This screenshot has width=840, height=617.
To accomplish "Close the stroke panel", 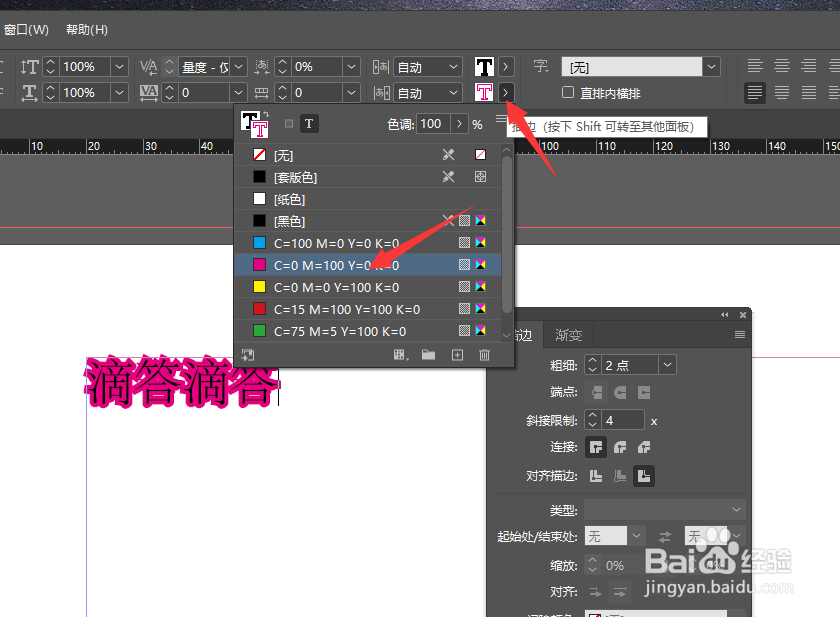I will pos(743,315).
